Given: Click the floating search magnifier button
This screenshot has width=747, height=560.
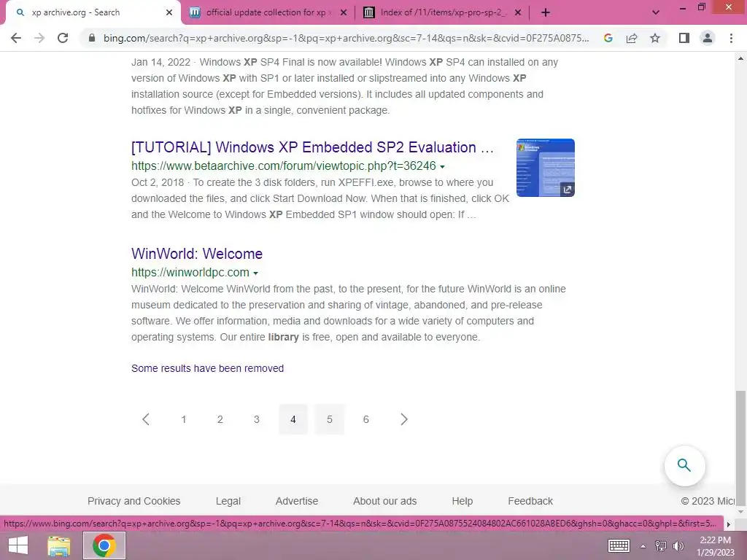Looking at the screenshot, I should click(x=684, y=465).
